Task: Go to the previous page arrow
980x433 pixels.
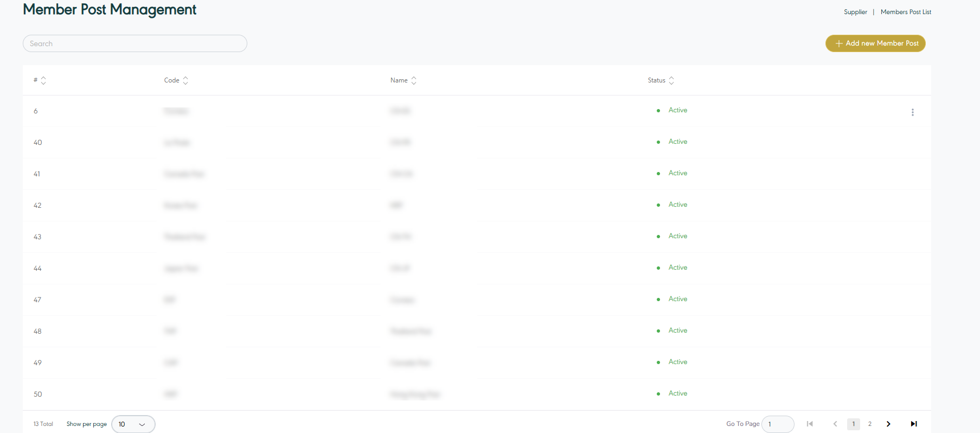Action: tap(835, 424)
